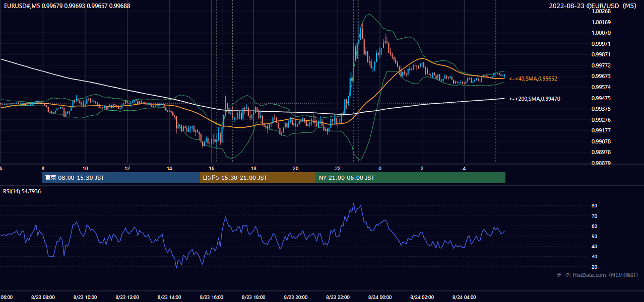
Task: Click hour label 22 under the price chart
Action: click(x=338, y=168)
